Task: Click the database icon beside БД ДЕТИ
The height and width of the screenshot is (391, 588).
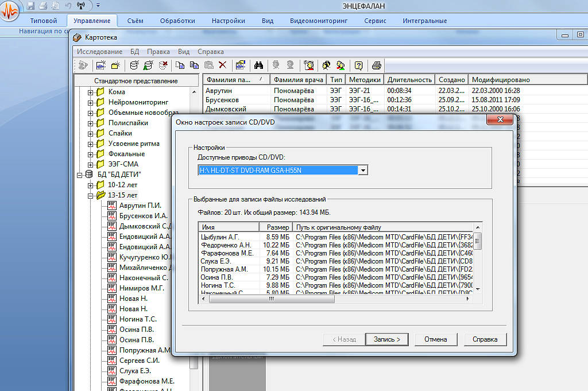Action: [x=89, y=175]
